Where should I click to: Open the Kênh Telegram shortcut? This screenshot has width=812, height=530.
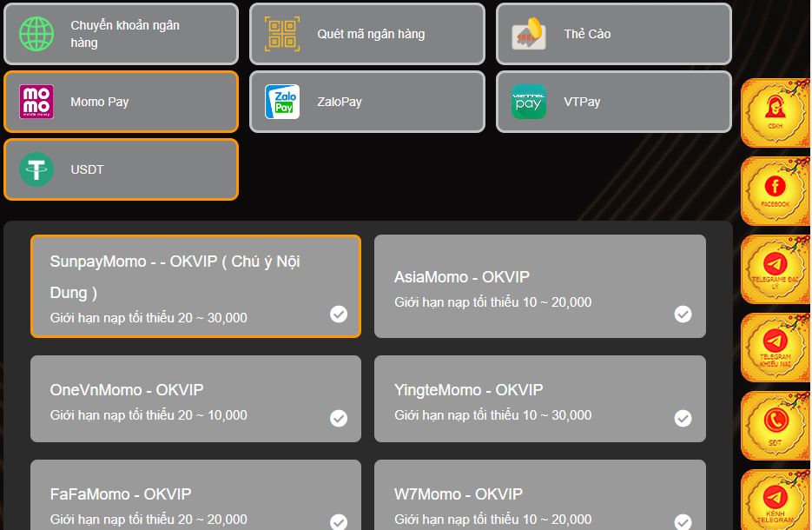point(775,501)
